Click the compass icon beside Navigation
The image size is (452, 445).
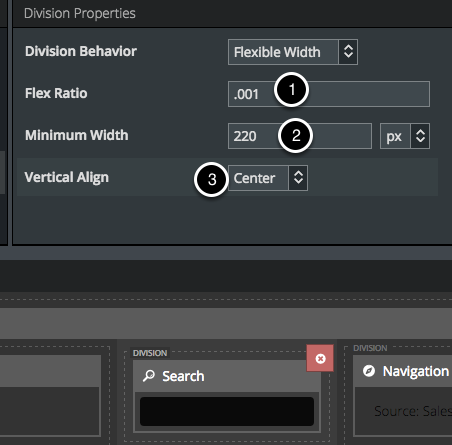tap(369, 371)
